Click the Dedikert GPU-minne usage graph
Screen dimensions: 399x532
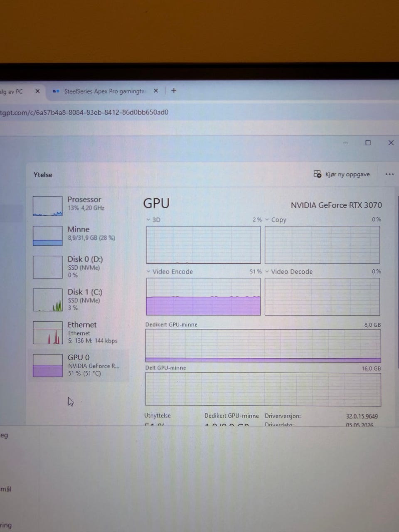263,346
